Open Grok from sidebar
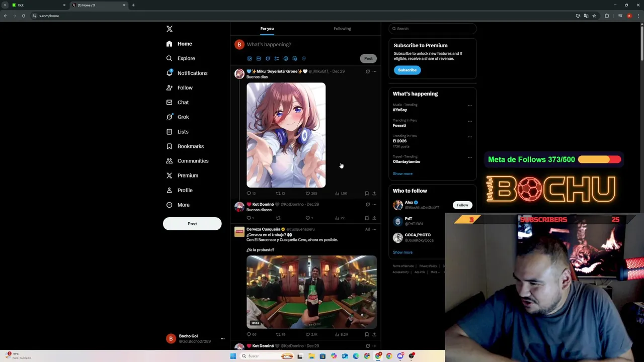The height and width of the screenshot is (362, 644). click(178, 117)
